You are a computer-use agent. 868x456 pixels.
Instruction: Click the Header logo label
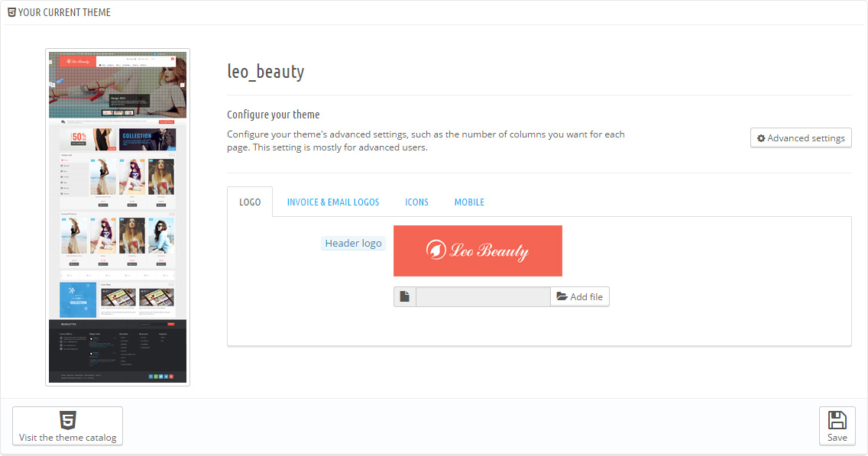353,244
